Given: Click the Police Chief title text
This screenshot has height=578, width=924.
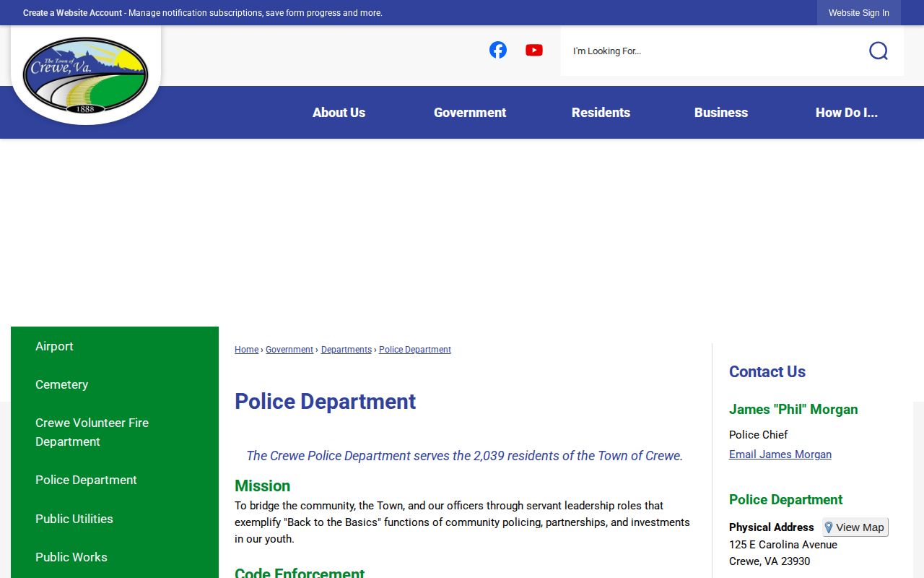Looking at the screenshot, I should click(758, 435).
